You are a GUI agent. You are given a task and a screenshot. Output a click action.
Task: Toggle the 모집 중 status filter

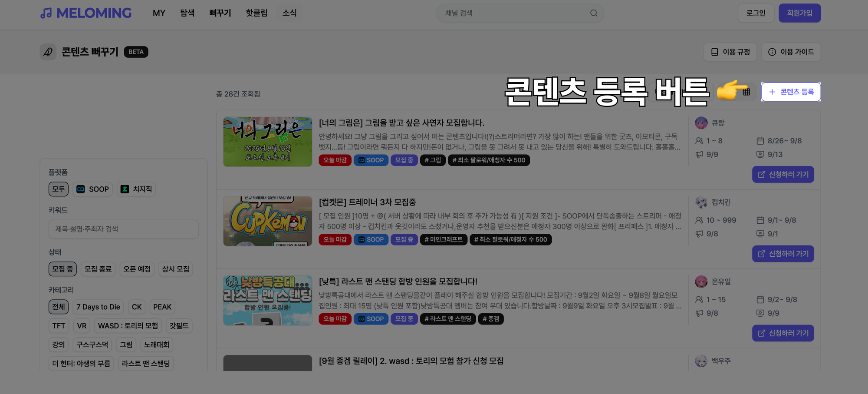62,269
